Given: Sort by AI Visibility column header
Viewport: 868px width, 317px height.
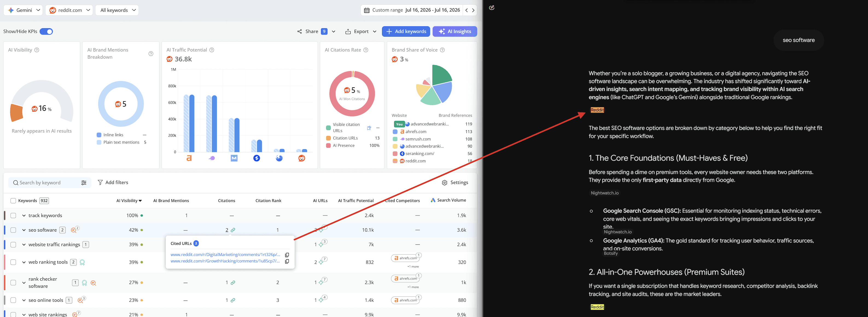Looking at the screenshot, I should (x=129, y=201).
